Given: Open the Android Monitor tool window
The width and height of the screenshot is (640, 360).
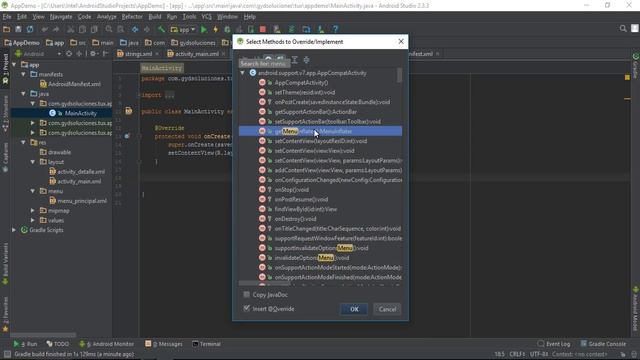Looking at the screenshot, I should coord(106,344).
